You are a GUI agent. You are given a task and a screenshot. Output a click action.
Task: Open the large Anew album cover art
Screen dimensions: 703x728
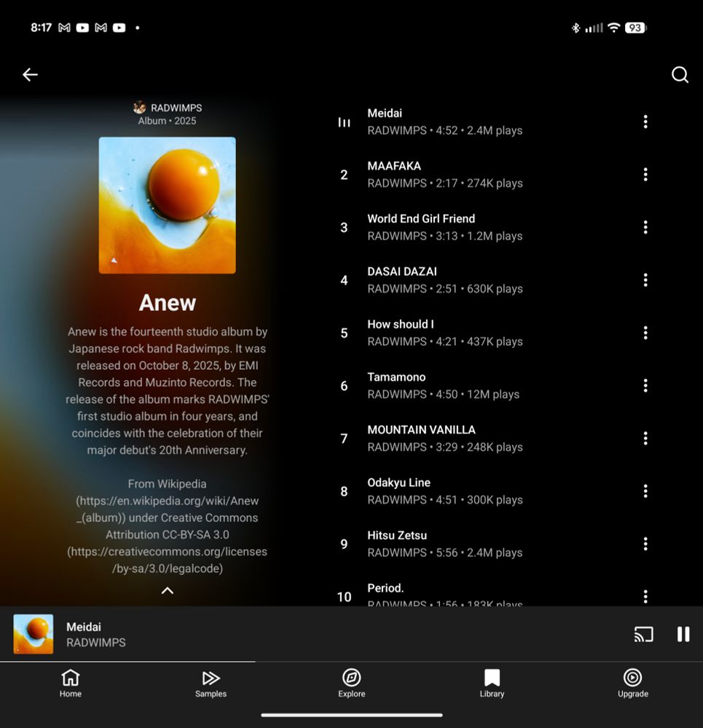[x=168, y=205]
